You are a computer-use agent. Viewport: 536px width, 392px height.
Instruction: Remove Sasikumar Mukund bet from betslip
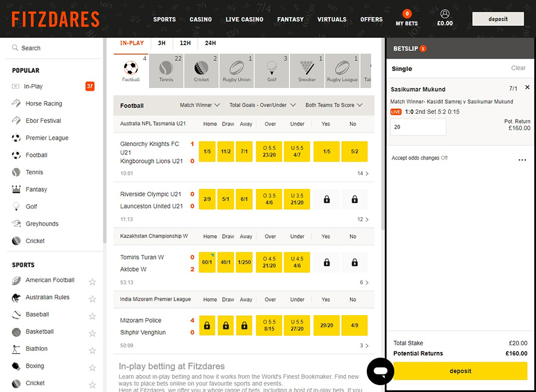coord(527,87)
